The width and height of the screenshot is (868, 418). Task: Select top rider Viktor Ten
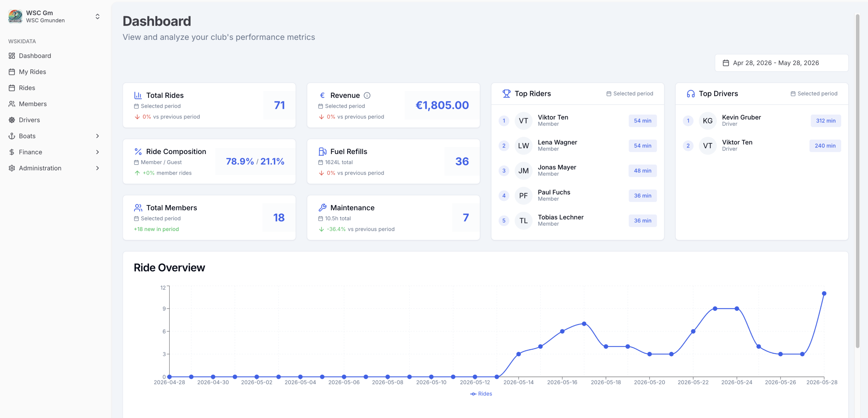pos(577,121)
